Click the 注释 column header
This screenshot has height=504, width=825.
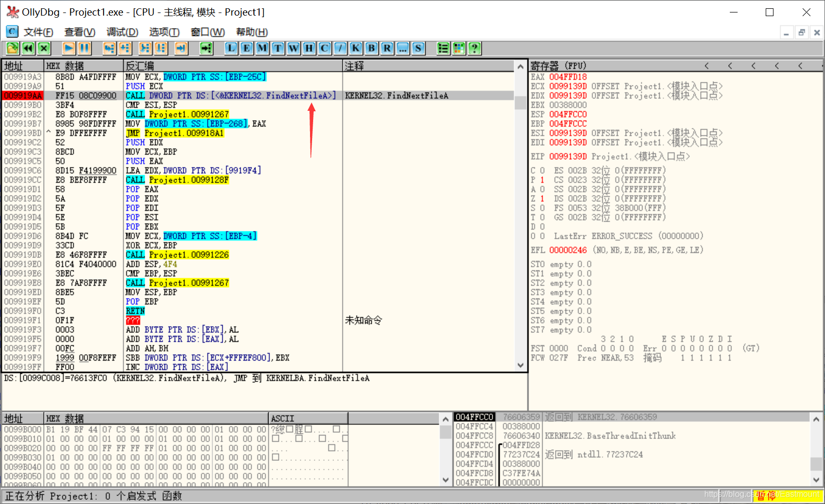(x=429, y=66)
